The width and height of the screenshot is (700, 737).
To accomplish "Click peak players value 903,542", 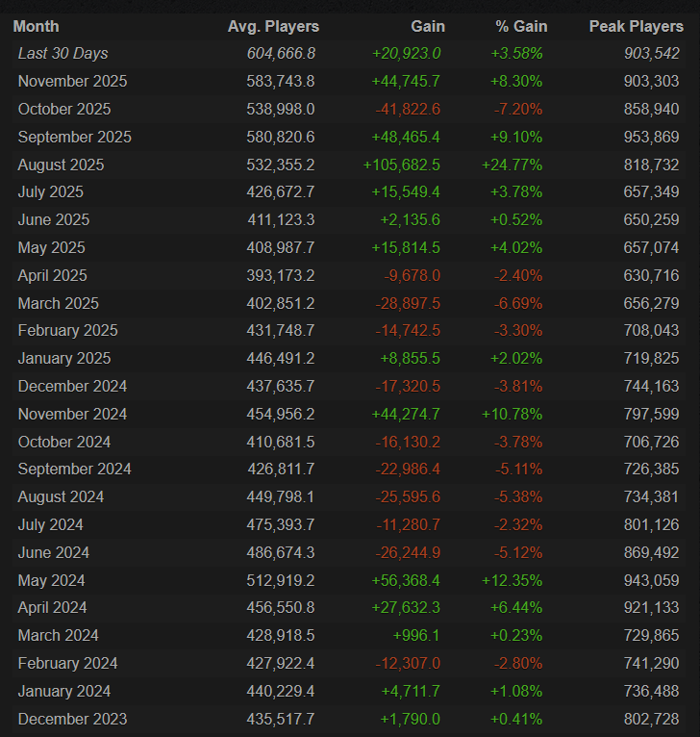I will (x=652, y=54).
